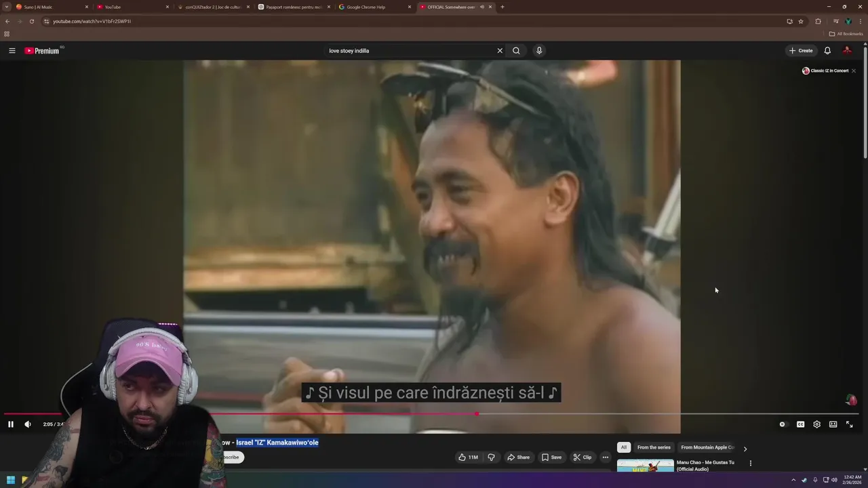Create a Clip of the video
Viewport: 868px width, 488px height.
tap(583, 457)
